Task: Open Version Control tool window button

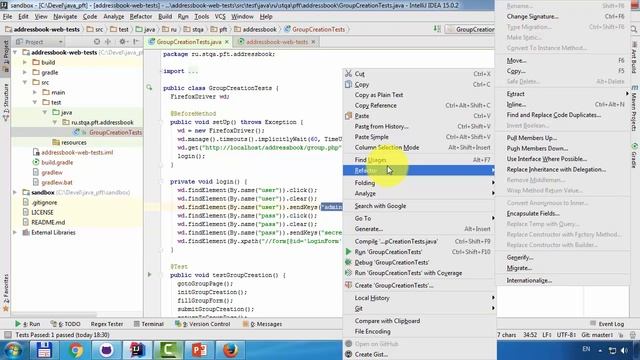Action: pos(203,324)
